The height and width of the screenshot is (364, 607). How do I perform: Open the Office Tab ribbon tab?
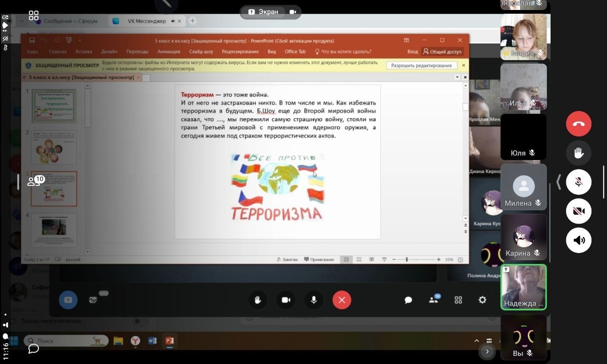pyautogui.click(x=295, y=52)
